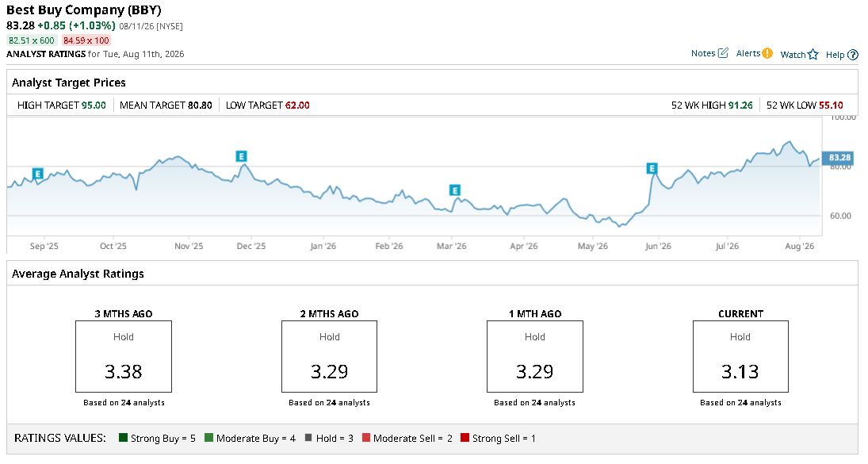868x464 pixels.
Task: Click the 52 WK HIGH 91.26 value
Action: [x=740, y=105]
